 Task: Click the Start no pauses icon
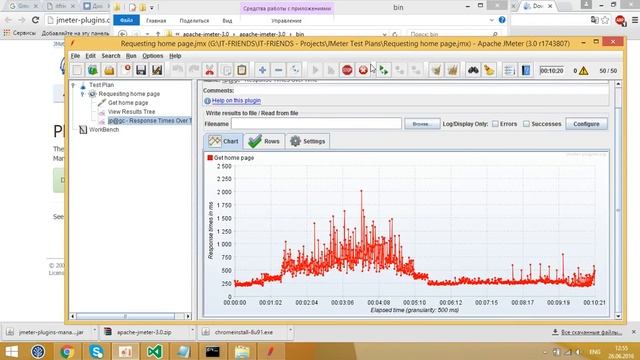tap(331, 70)
